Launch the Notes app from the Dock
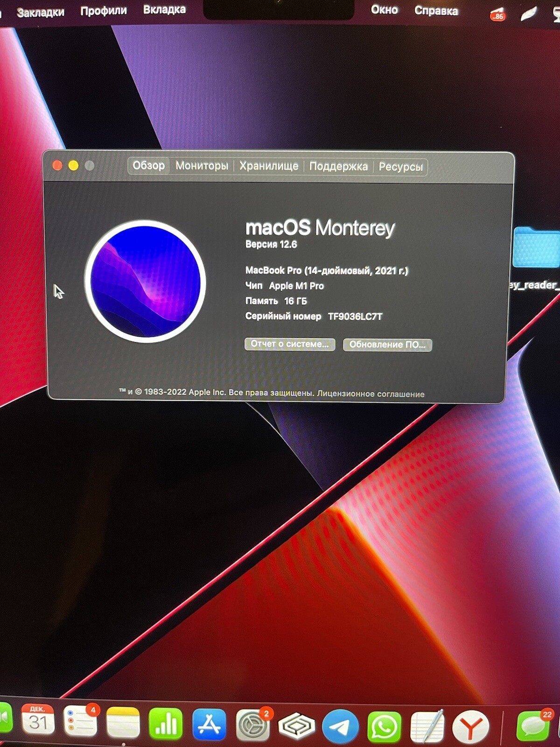This screenshot has height=747, width=560. (x=123, y=723)
